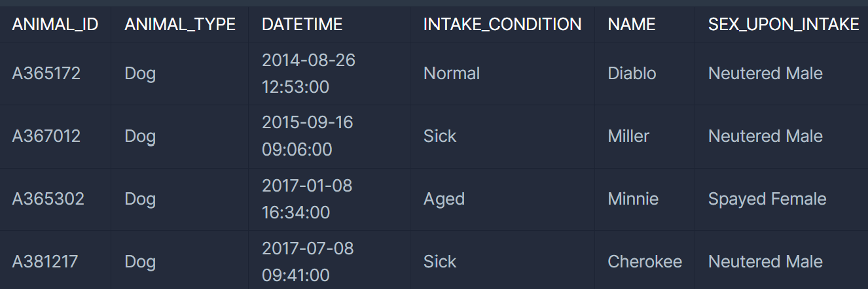
Task: Click the 2014-08-26 12:53:00 datetime cell
Action: pyautogui.click(x=308, y=73)
